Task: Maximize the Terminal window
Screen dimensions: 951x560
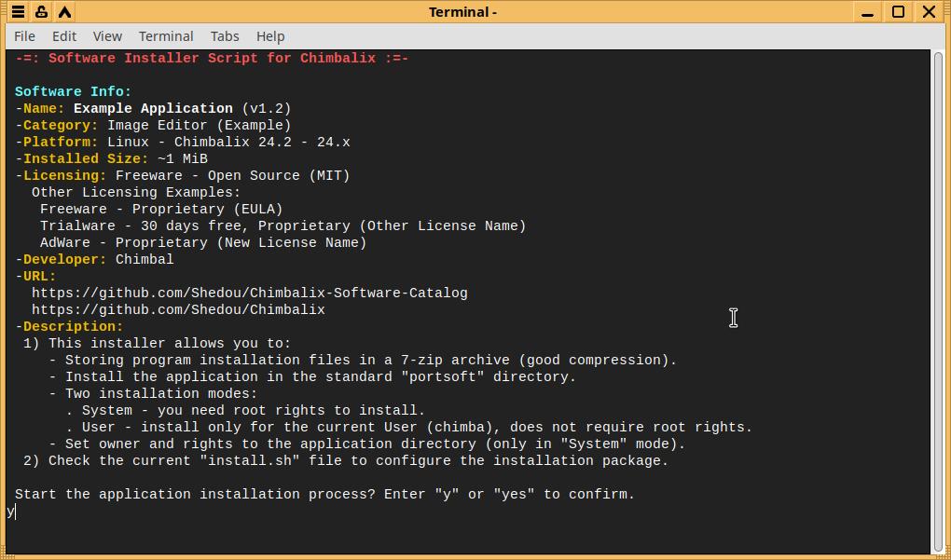Action: coord(898,12)
